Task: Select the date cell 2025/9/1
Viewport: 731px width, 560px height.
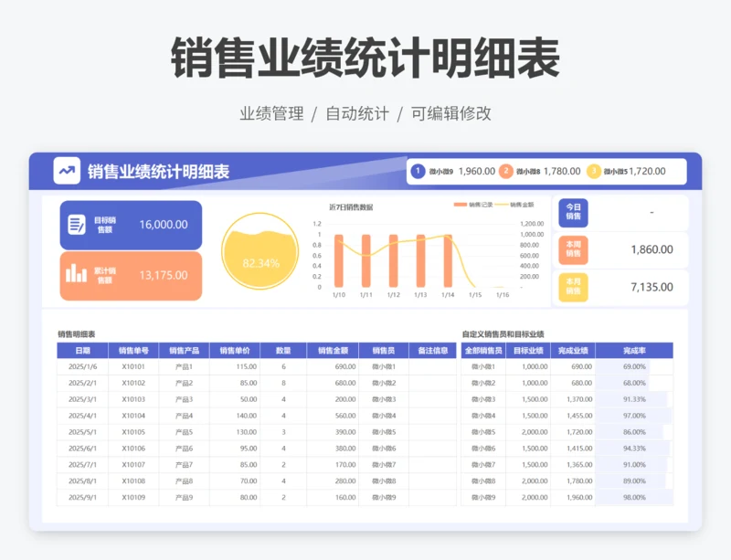Action: pyautogui.click(x=82, y=498)
